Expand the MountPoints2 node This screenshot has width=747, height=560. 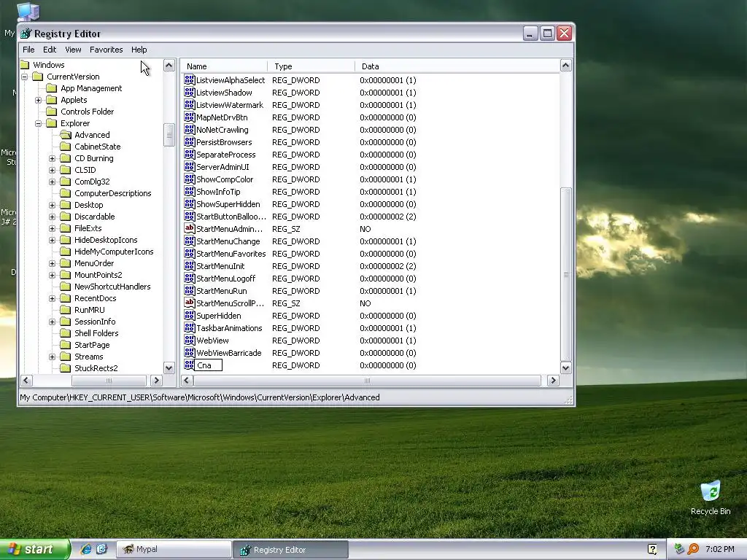(52, 275)
